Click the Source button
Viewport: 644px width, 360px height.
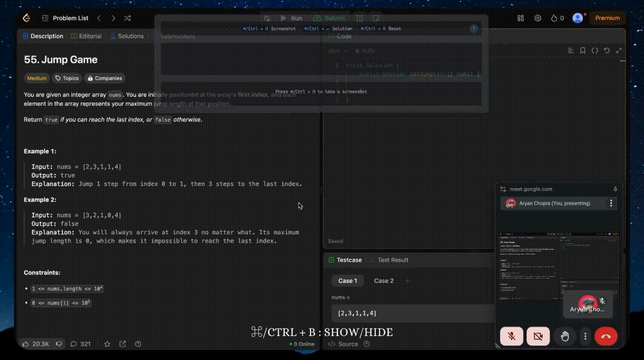(343, 344)
